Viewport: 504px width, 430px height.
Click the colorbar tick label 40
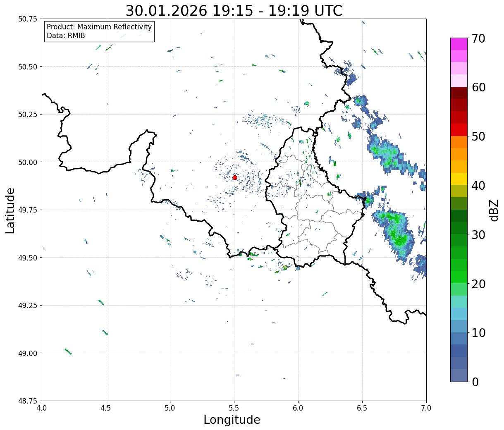click(x=478, y=186)
